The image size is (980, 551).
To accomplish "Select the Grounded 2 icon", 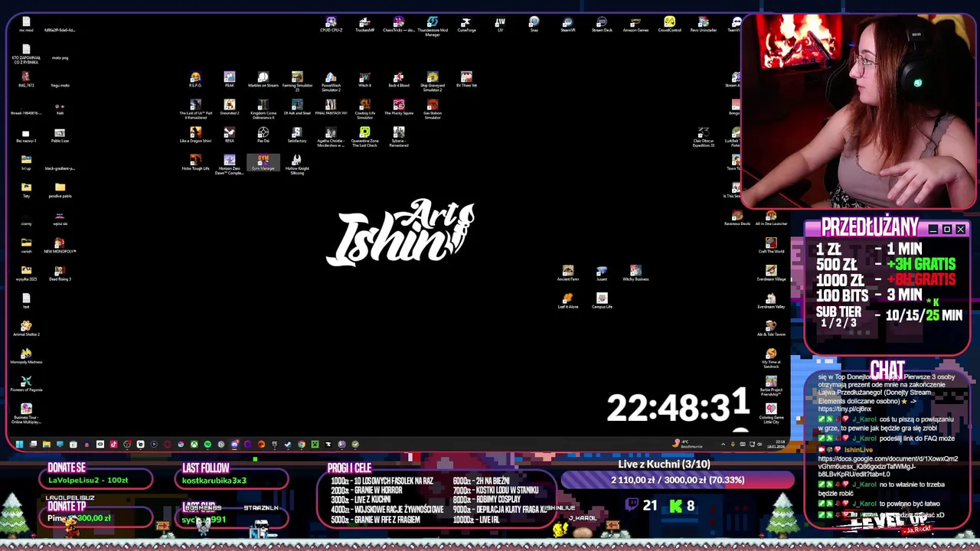I will pyautogui.click(x=229, y=107).
